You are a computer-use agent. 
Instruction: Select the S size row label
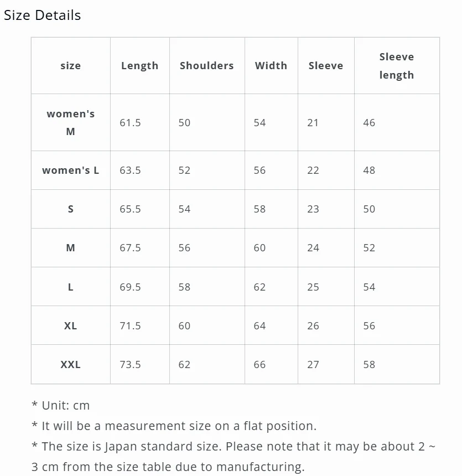(x=70, y=209)
